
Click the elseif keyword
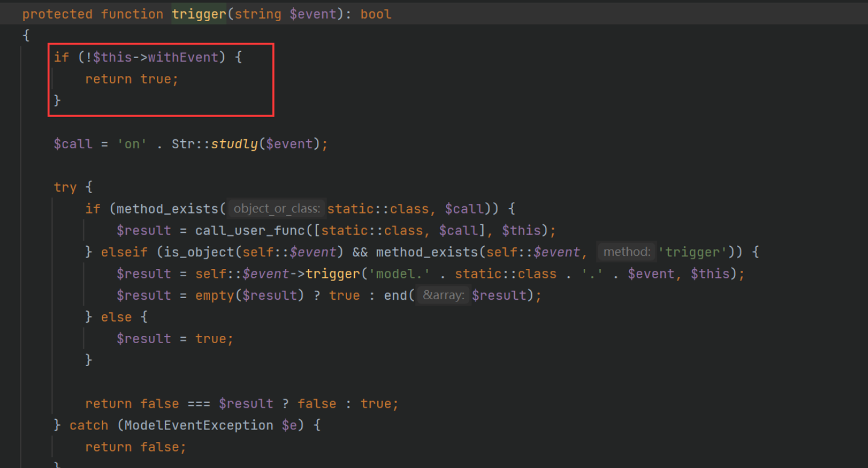tap(124, 252)
